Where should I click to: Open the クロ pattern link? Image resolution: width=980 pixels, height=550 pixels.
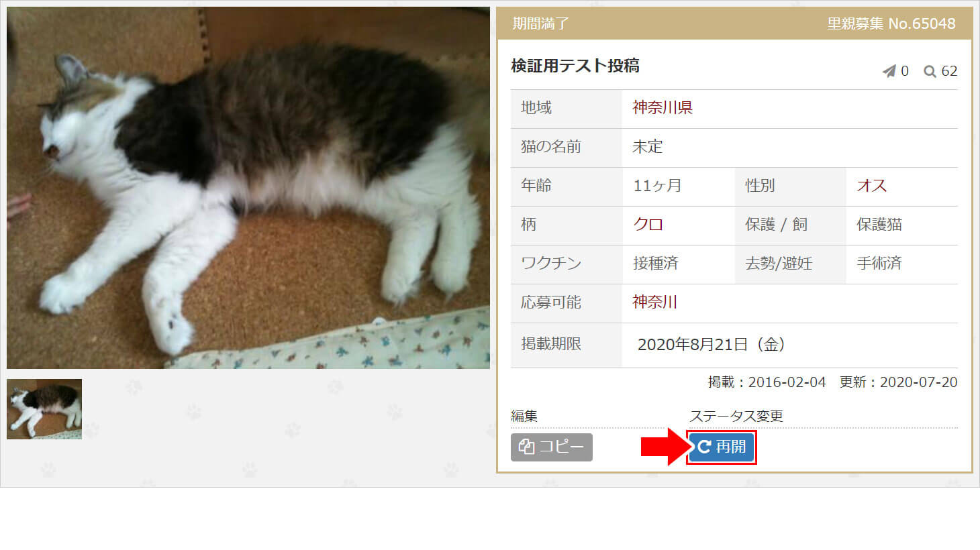pyautogui.click(x=648, y=224)
